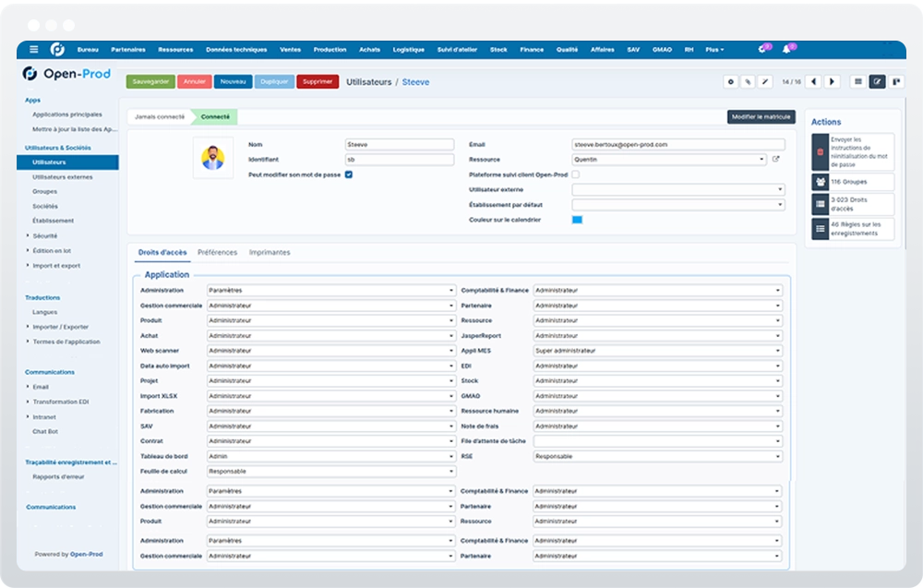This screenshot has height=588, width=923.
Task: Expand the Sécurité sidebar section
Action: tap(44, 235)
